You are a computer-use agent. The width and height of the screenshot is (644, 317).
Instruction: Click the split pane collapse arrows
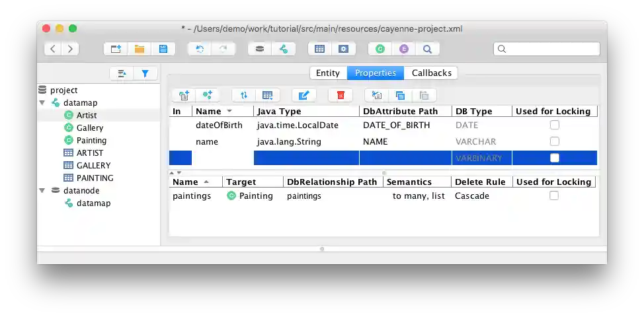(175, 172)
